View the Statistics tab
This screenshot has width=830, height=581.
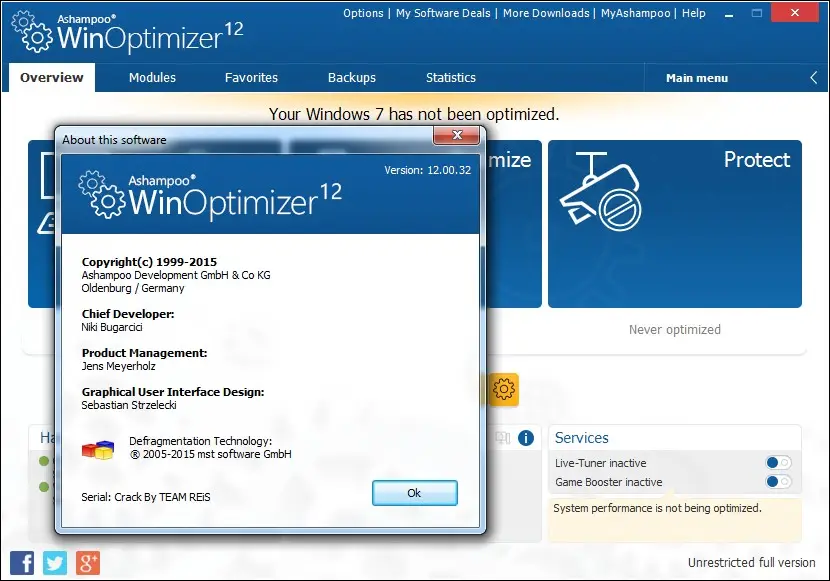451,78
